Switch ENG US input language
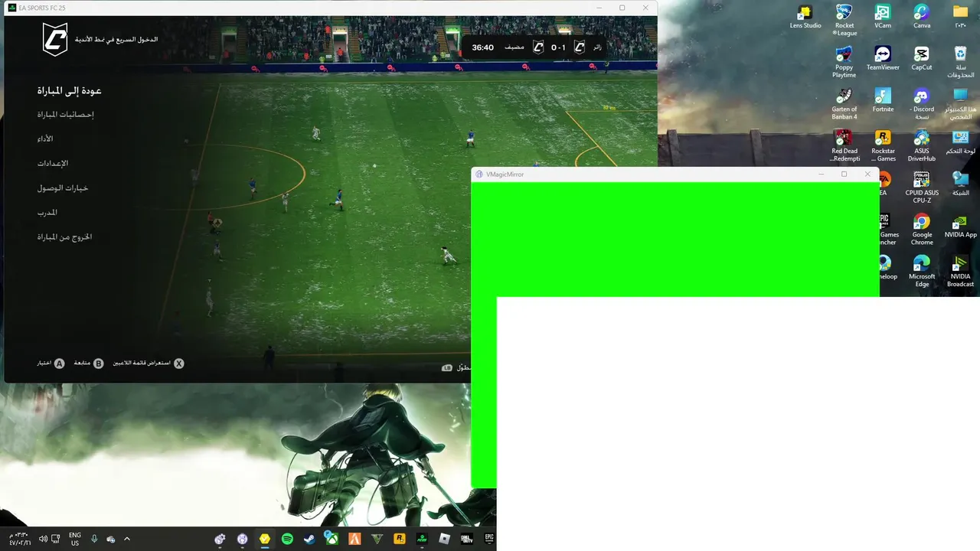 [x=75, y=539]
